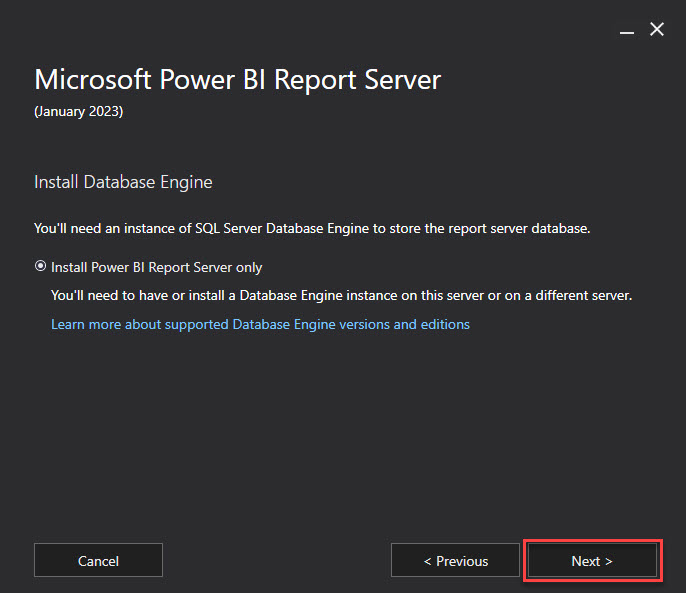The height and width of the screenshot is (593, 686).
Task: Minimize the installer window
Action: click(x=626, y=30)
